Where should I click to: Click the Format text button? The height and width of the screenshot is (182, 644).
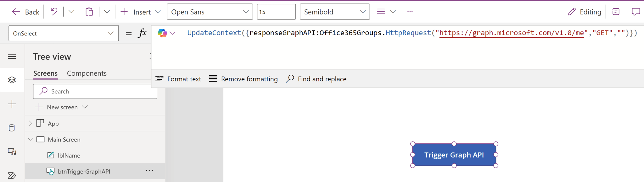pos(178,79)
